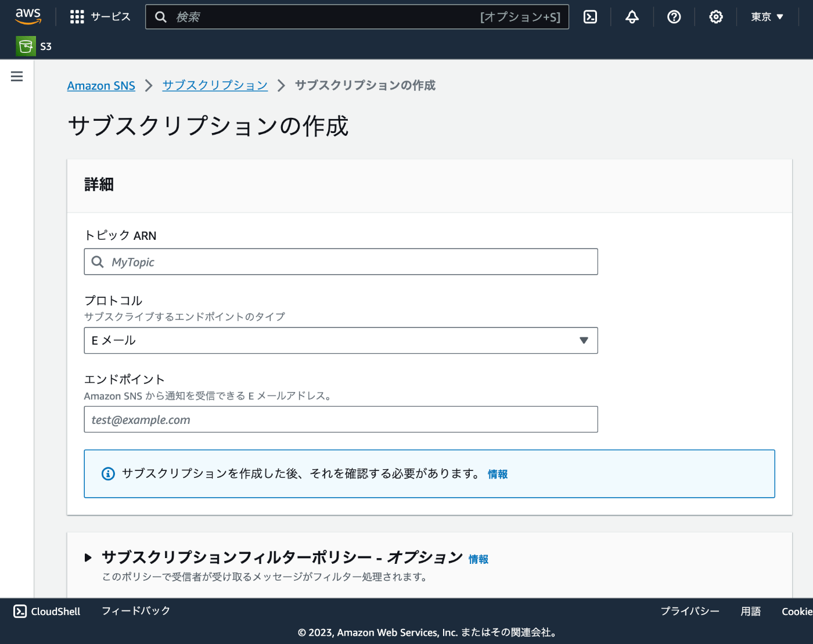Viewport: 813px width, 644px height.
Task: Open the プロトコル dropdown showing E メール
Action: (x=341, y=340)
